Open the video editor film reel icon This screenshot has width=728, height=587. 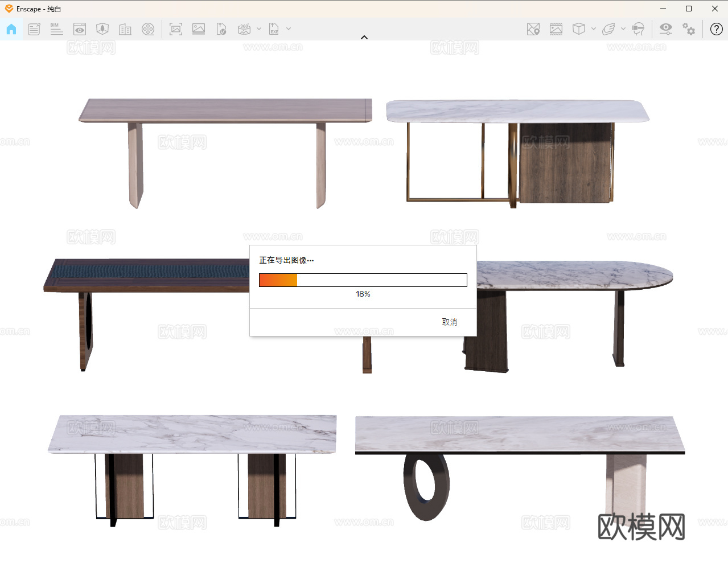click(148, 29)
